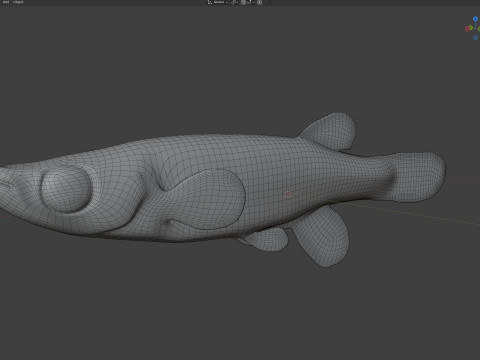Open the Add menu in viewport header
480x360 pixels.
point(6,2)
